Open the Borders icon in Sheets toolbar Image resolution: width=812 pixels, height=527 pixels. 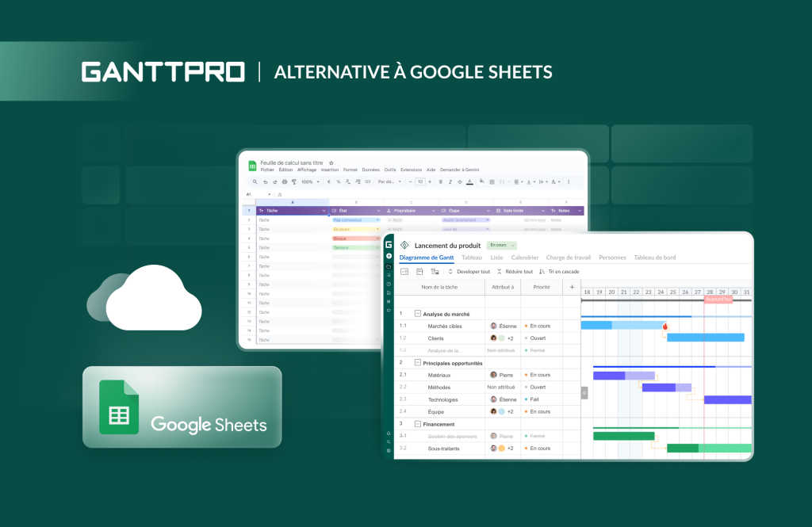click(492, 180)
